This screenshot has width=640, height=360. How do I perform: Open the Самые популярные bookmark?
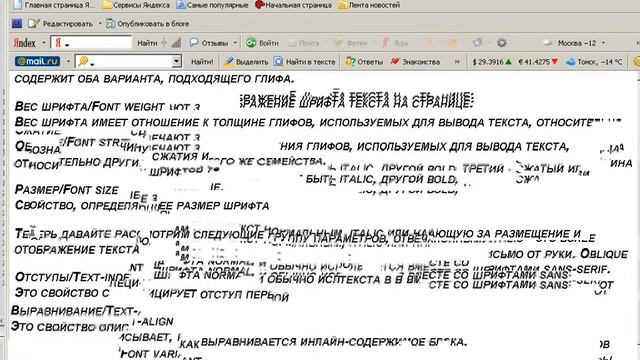(x=212, y=5)
